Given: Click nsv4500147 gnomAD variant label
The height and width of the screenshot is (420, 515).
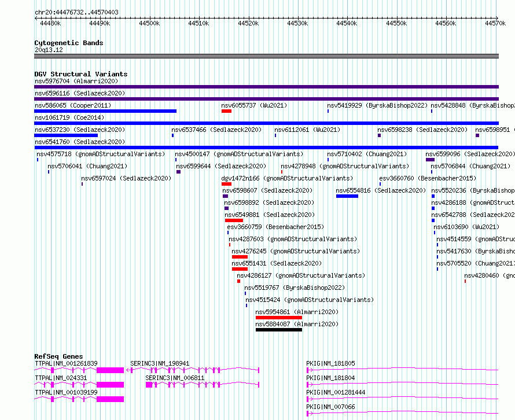Looking at the screenshot, I should 239,154.
